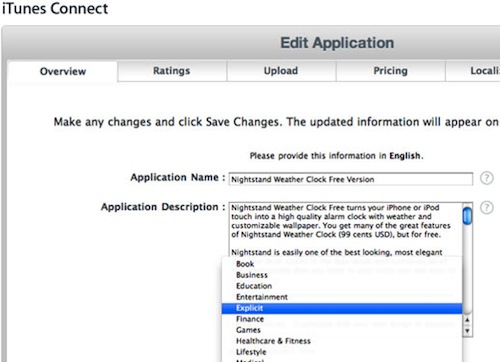This screenshot has width=500, height=362.
Task: Open the Upload tab
Action: pos(281,71)
